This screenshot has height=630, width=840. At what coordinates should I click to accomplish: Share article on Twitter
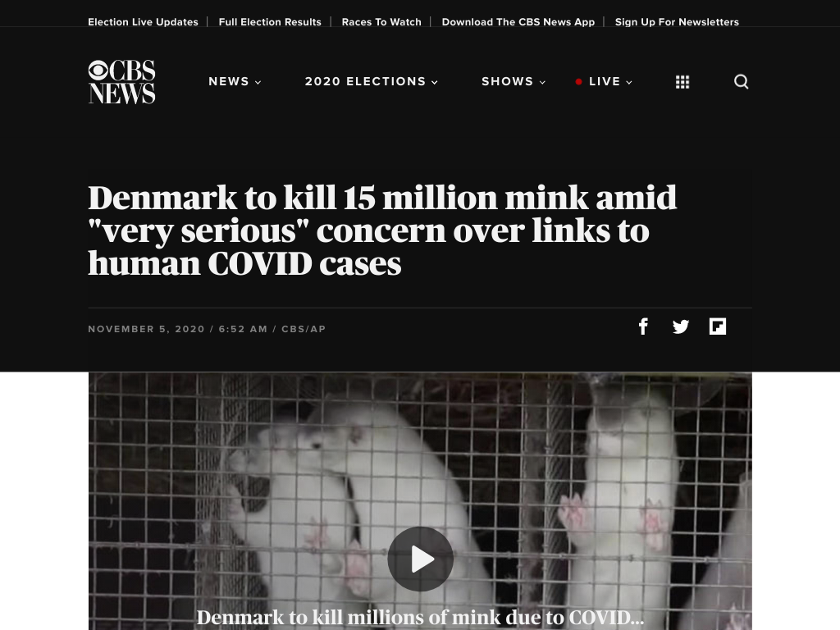[x=680, y=326]
